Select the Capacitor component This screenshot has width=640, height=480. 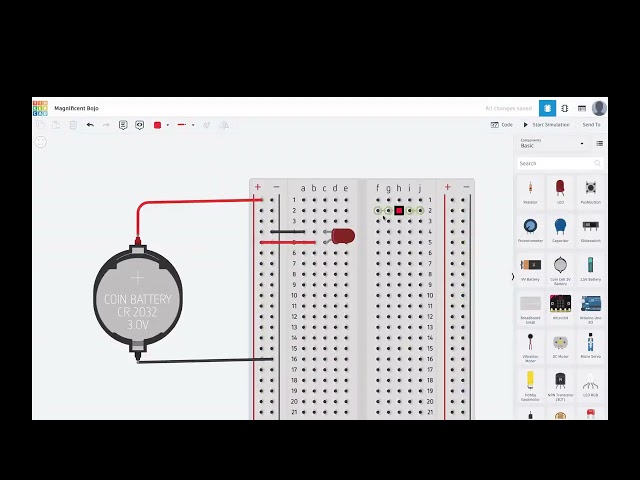pyautogui.click(x=560, y=230)
